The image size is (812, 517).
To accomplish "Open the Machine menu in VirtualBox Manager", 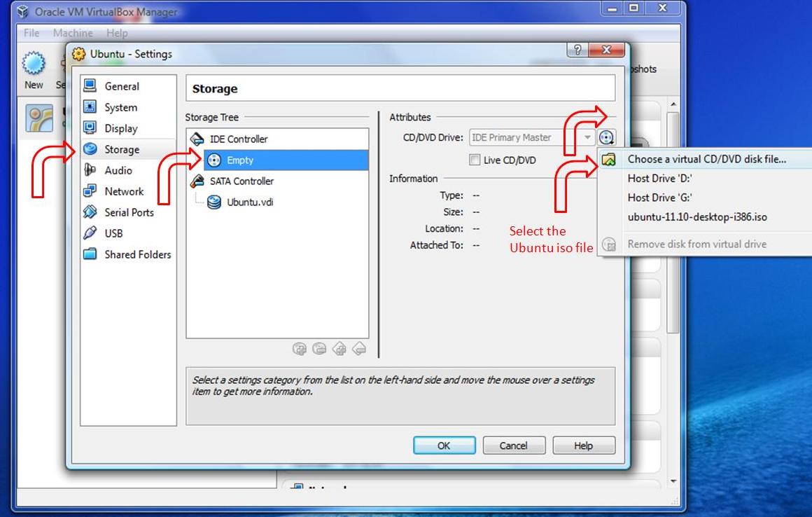I will tap(73, 33).
